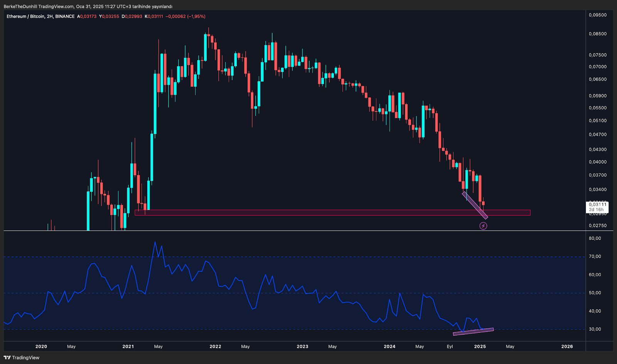Click the 2022 label on the time axis
This screenshot has height=364, width=617.
click(x=215, y=347)
